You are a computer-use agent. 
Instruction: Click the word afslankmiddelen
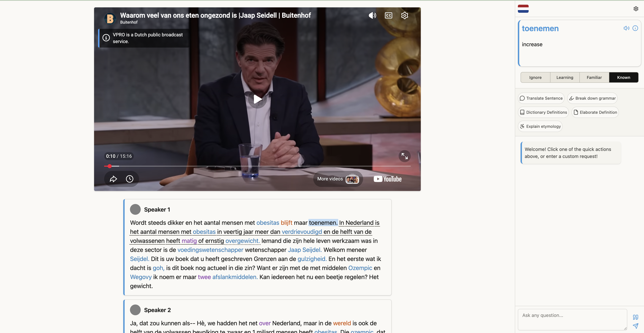click(x=235, y=277)
